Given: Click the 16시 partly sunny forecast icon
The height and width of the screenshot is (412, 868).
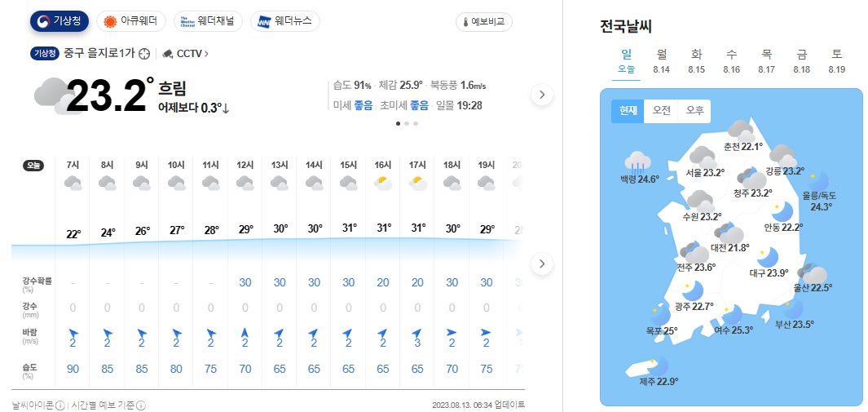Looking at the screenshot, I should (383, 184).
